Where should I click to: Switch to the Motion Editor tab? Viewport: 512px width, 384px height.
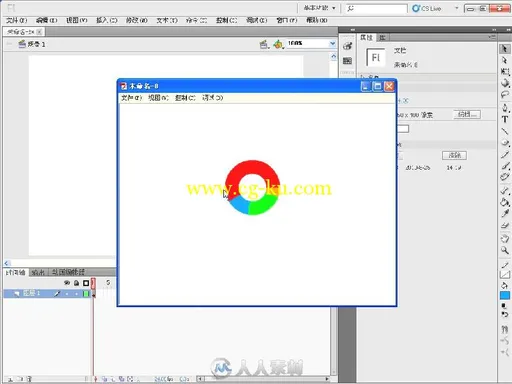click(68, 272)
